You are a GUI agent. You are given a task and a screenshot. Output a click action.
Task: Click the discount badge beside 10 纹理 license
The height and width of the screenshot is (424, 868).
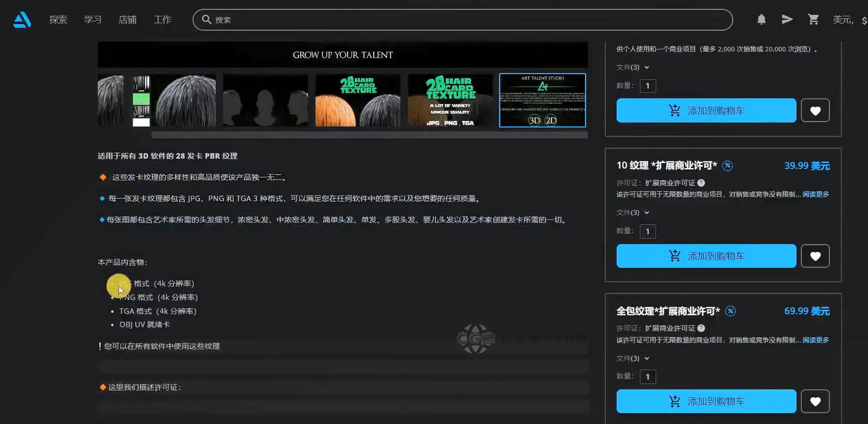tap(727, 166)
